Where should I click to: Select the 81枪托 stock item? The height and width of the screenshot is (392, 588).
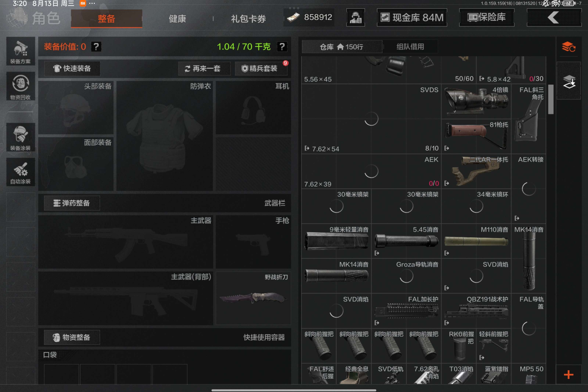tap(476, 136)
